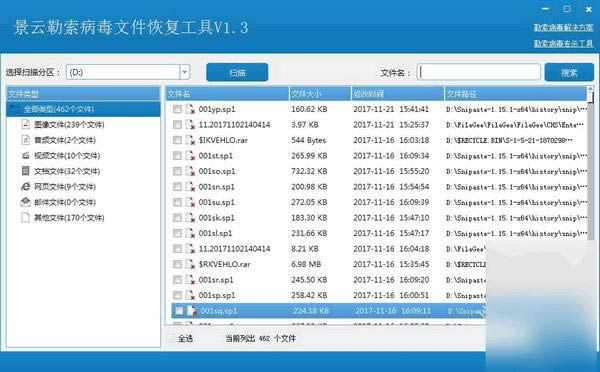This screenshot has height=372, width=600.
Task: Select 邮件文件(0个文件) category
Action: [65, 202]
